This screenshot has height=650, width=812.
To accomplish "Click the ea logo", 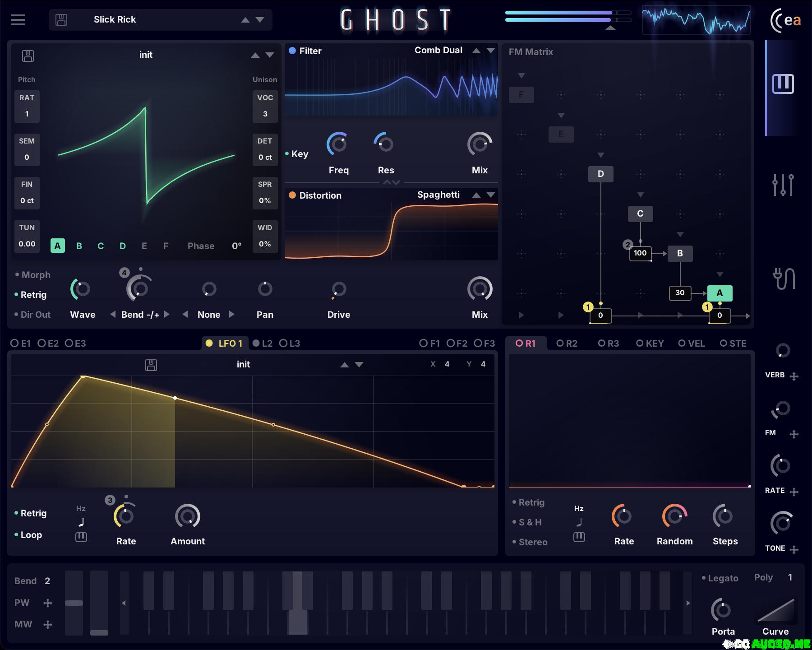I will pos(785,20).
